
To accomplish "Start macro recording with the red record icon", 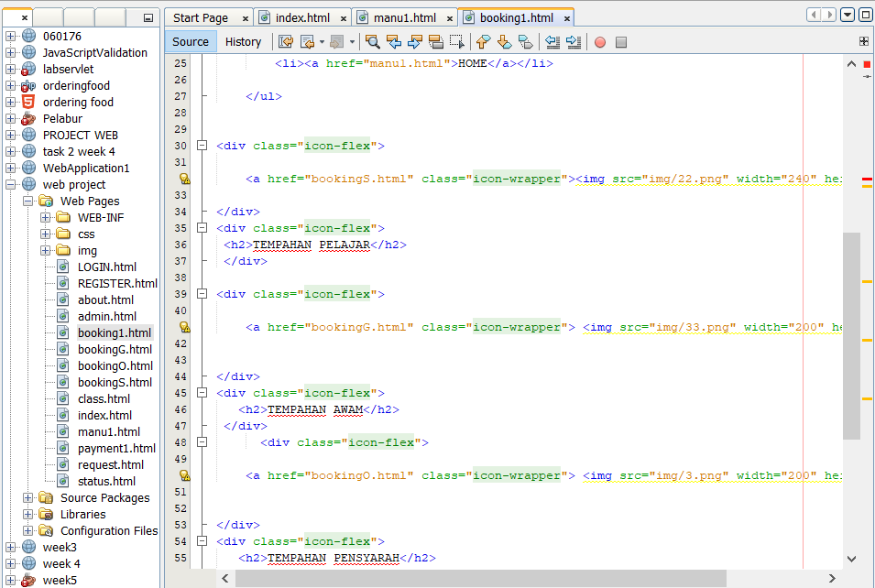I will tap(600, 42).
